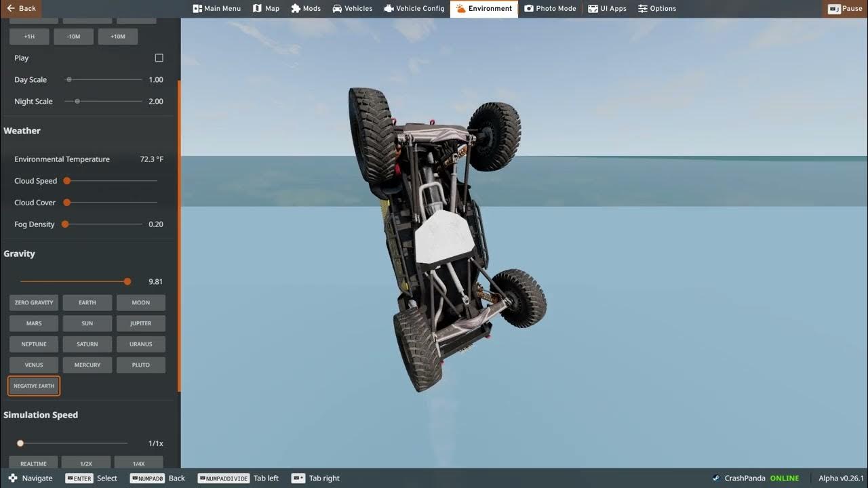Viewport: 868px width, 488px height.
Task: Set simulation speed to 1/4X
Action: (138, 463)
